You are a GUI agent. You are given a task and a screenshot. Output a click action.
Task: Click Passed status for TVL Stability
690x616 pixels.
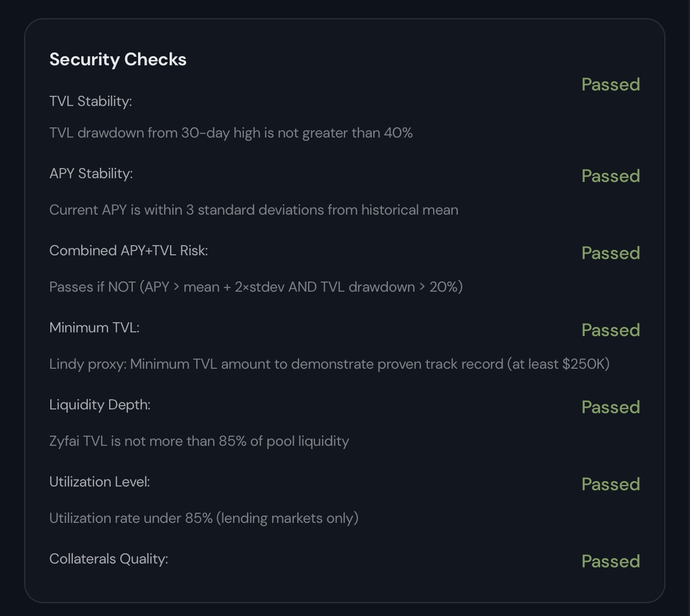610,85
